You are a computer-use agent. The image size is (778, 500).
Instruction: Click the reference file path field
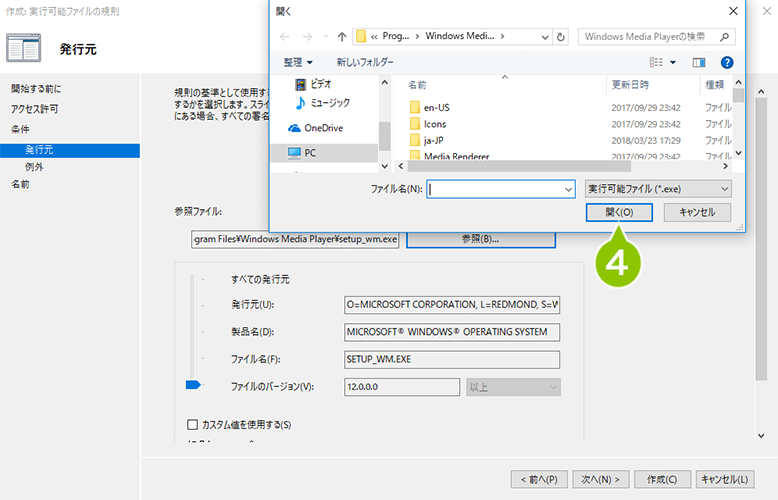(x=295, y=240)
